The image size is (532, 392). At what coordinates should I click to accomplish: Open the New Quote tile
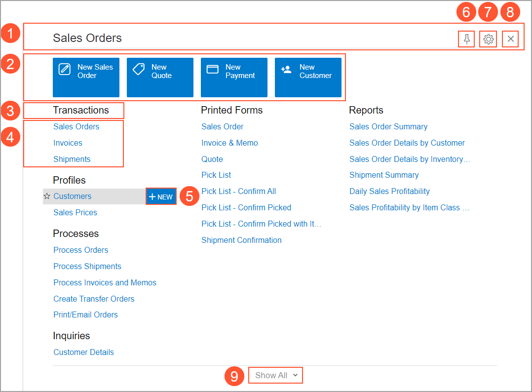[160, 78]
